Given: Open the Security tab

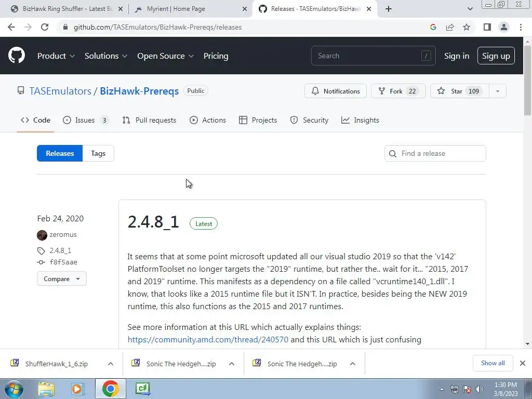Looking at the screenshot, I should click(x=309, y=120).
